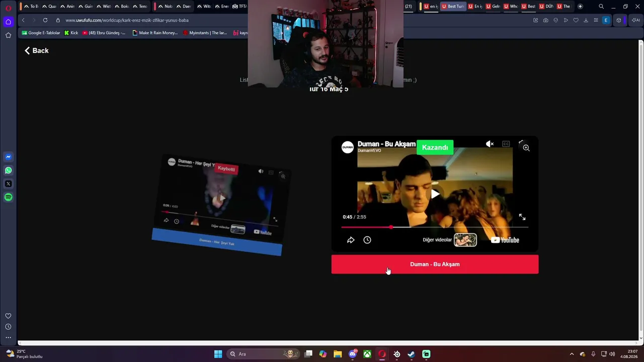
Task: Open the video on YouTube via logo
Action: coord(505,240)
